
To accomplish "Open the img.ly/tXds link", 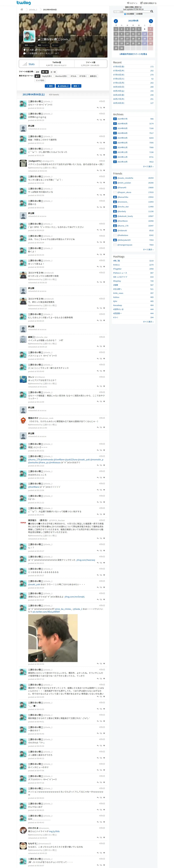I will pyautogui.click(x=54, y=831).
